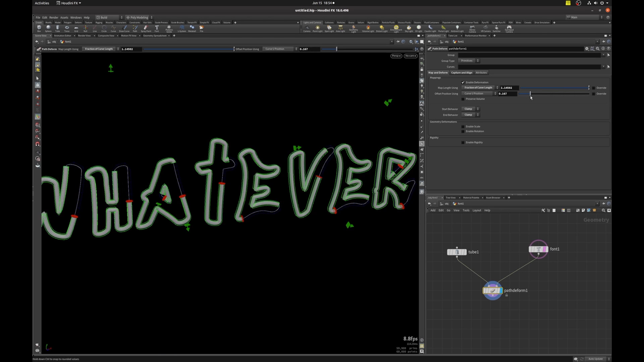This screenshot has height=362, width=644.
Task: Open the End Behavior Clamp dropdown
Action: point(471,115)
